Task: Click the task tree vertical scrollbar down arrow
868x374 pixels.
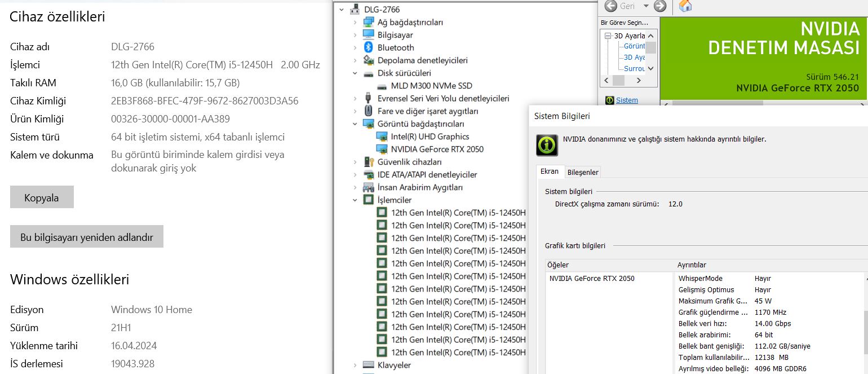Action: point(651,68)
